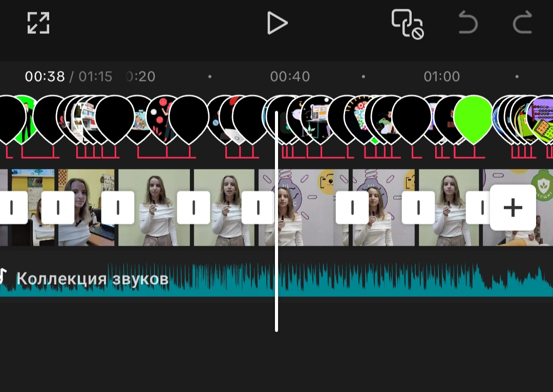Viewport: 553px width, 392px height.
Task: Select the overlay bubble with colorful gear brain
Action: pos(360,118)
